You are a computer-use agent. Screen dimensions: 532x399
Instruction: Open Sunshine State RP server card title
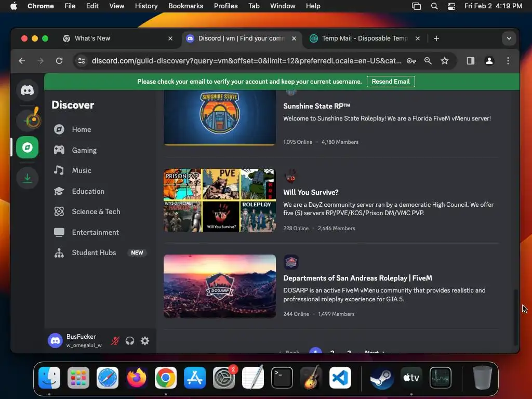pyautogui.click(x=316, y=106)
